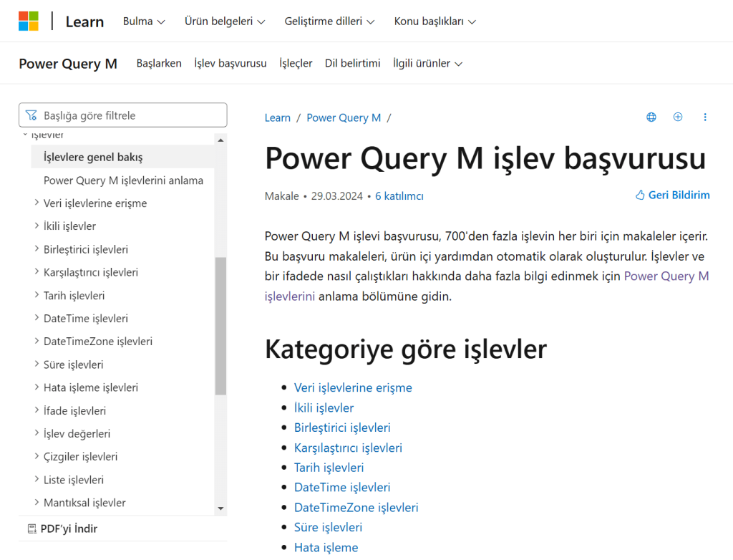Image resolution: width=733 pixels, height=560 pixels.
Task: Open İkili işlevler category link
Action: [x=324, y=407]
